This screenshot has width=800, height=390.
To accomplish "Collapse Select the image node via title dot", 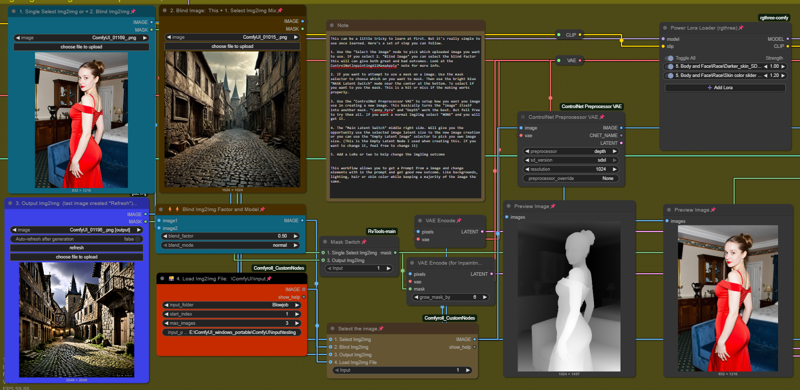I will 332,328.
